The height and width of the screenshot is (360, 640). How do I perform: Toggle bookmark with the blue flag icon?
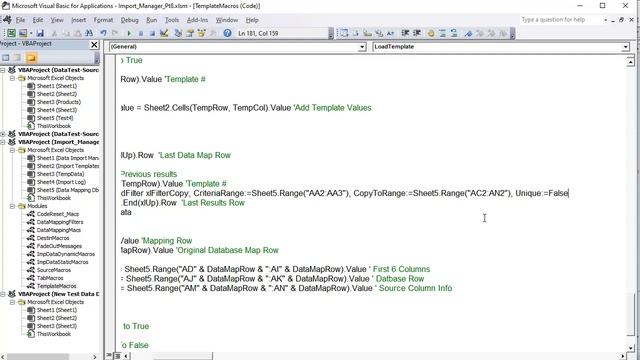pyautogui.click(x=468, y=33)
